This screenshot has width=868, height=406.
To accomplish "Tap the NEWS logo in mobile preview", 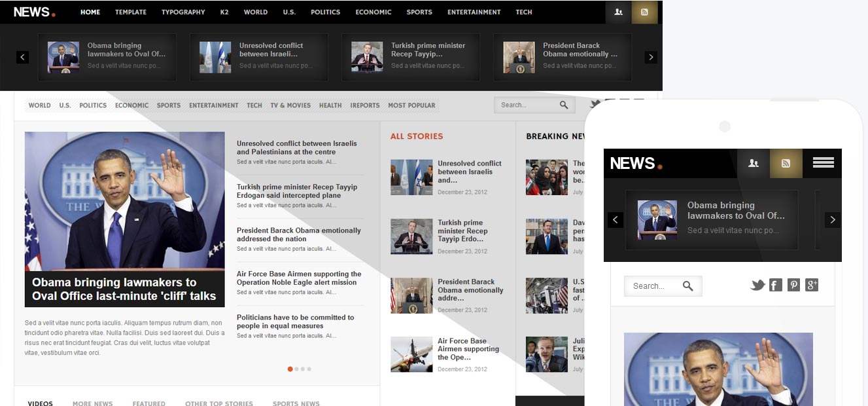I will tap(636, 163).
